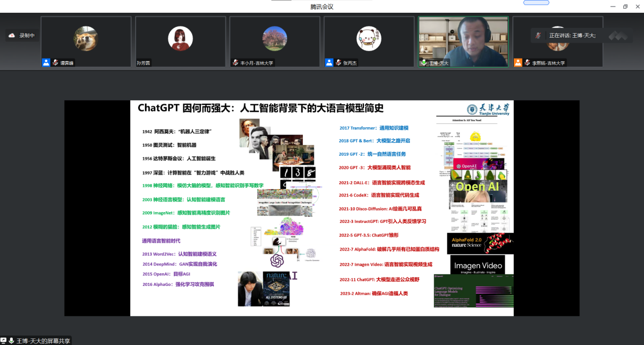Restore down the 腾讯会议 window
The width and height of the screenshot is (644, 345).
click(x=625, y=7)
